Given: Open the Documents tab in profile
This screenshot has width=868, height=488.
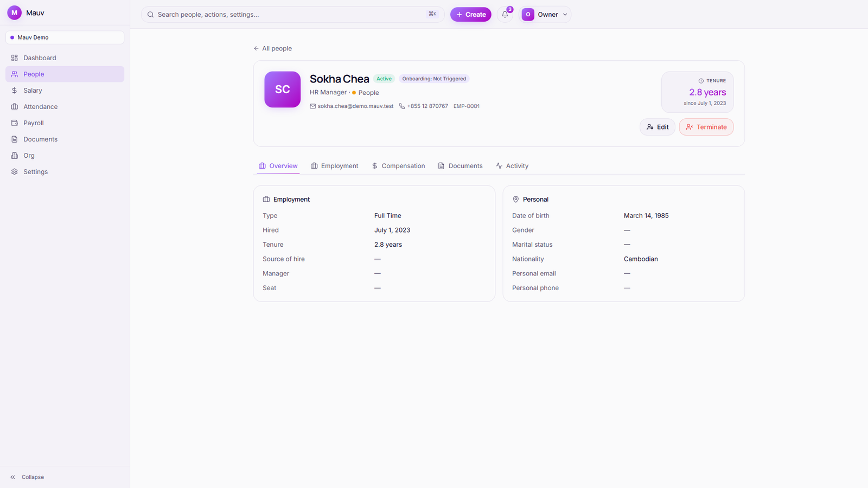Looking at the screenshot, I should coord(460,166).
